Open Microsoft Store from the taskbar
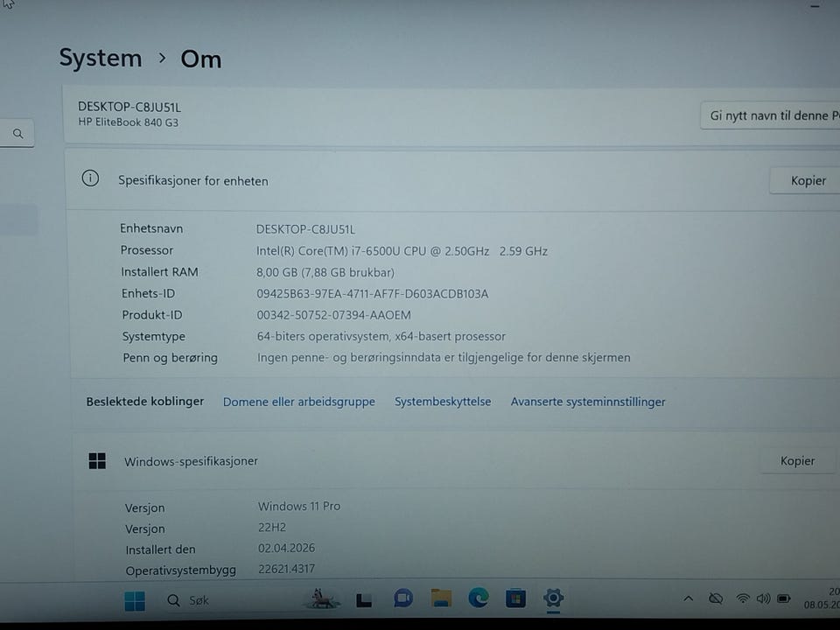 click(515, 598)
